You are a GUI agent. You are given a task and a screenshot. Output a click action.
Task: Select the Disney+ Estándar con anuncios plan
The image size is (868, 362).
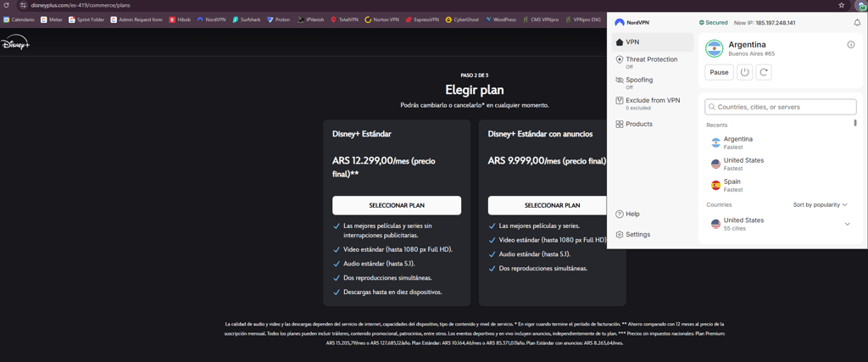[x=548, y=205]
